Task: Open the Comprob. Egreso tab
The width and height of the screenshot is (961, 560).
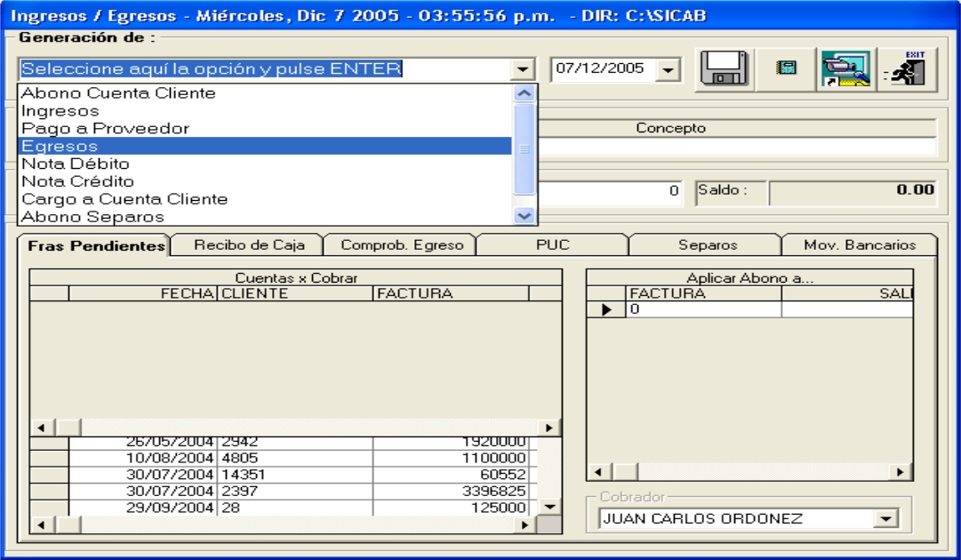Action: point(402,245)
